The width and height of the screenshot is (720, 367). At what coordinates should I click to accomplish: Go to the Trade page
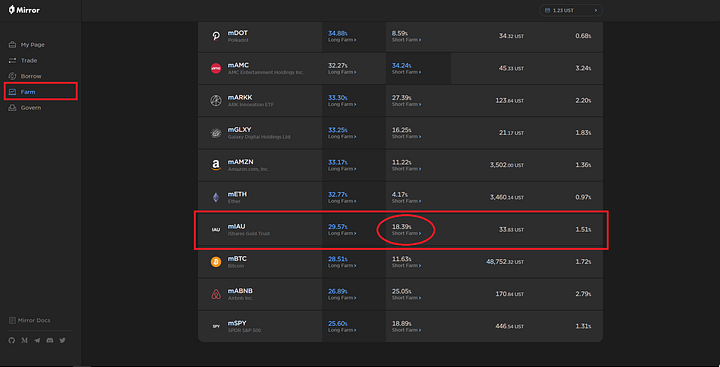coord(28,61)
